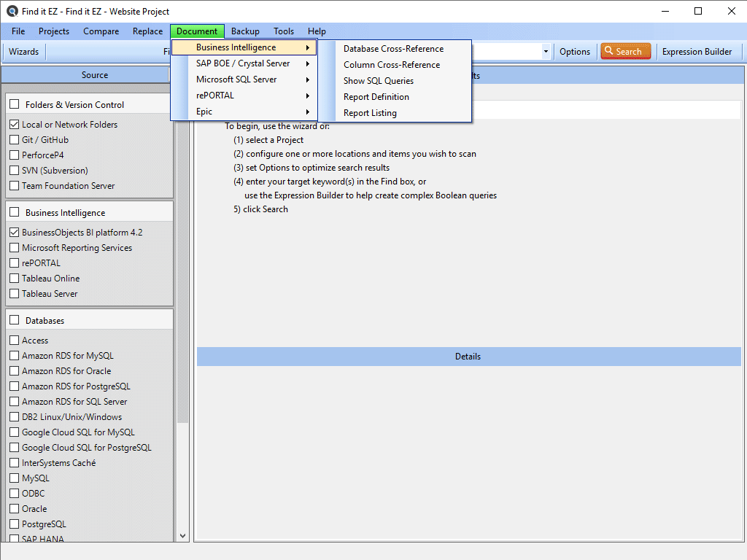Enable the PostgreSQL database checkbox

pos(15,524)
